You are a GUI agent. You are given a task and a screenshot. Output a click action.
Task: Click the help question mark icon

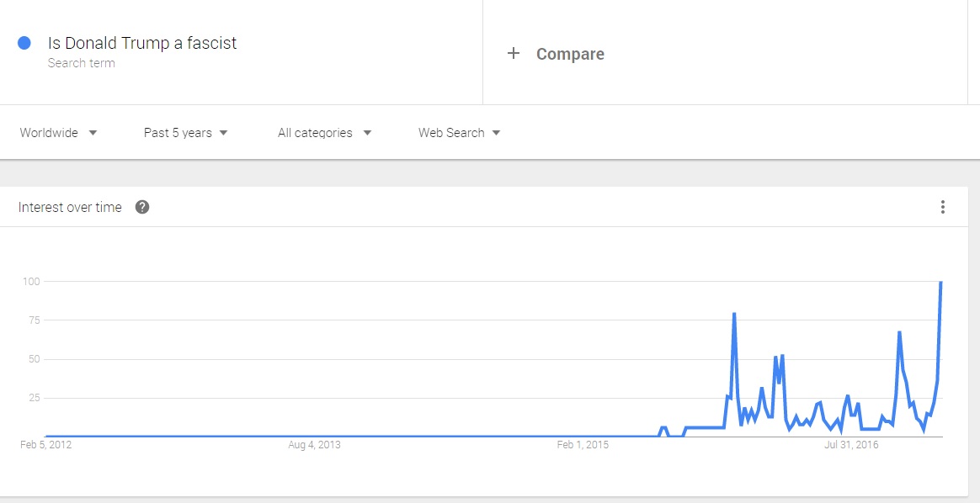(x=142, y=207)
